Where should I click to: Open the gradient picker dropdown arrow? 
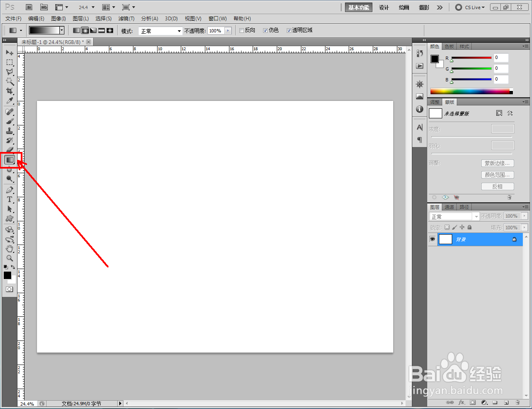pos(62,30)
